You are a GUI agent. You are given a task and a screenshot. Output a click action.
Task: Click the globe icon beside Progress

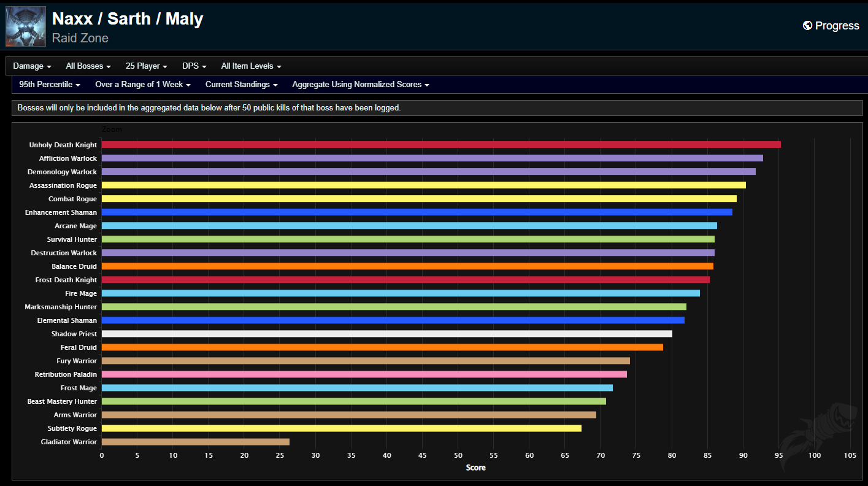click(x=806, y=25)
